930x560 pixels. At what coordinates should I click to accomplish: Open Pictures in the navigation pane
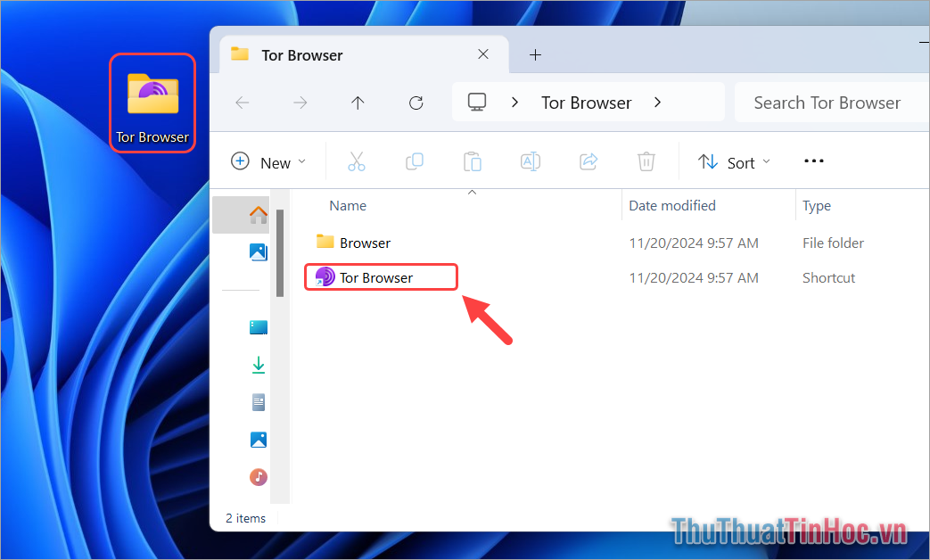[x=259, y=440]
